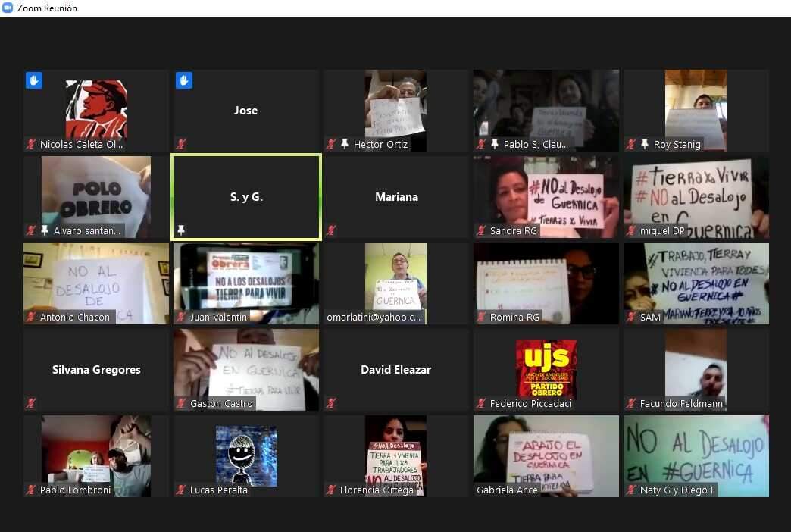Click the "Zoom Reunión" window title
Viewport: 791px width, 532px height.
tap(48, 8)
